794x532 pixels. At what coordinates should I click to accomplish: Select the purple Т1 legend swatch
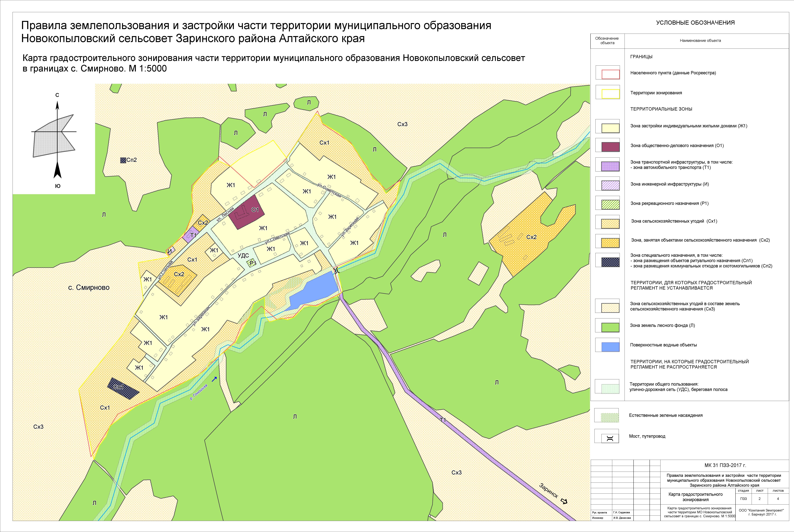610,166
